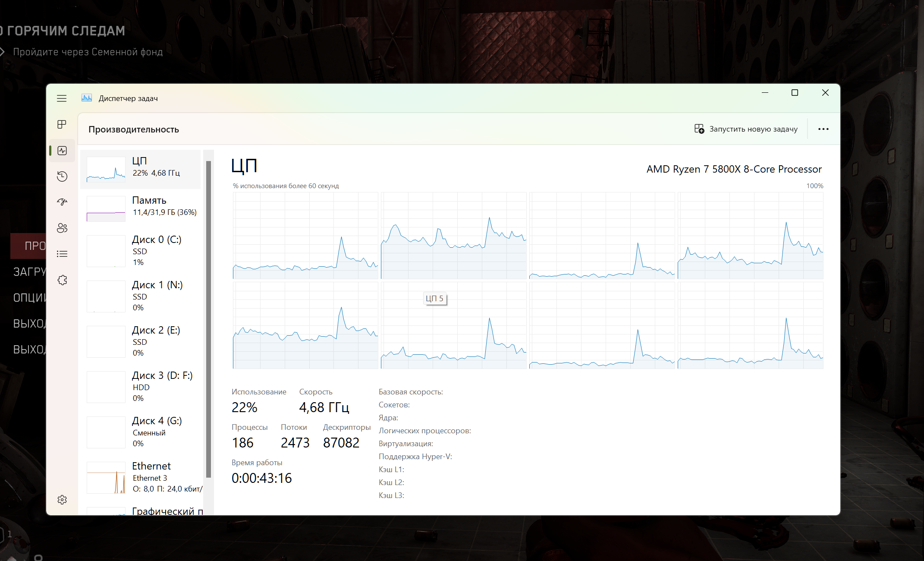Open the Services page icon
Viewport: 924px width, 561px height.
coord(62,280)
